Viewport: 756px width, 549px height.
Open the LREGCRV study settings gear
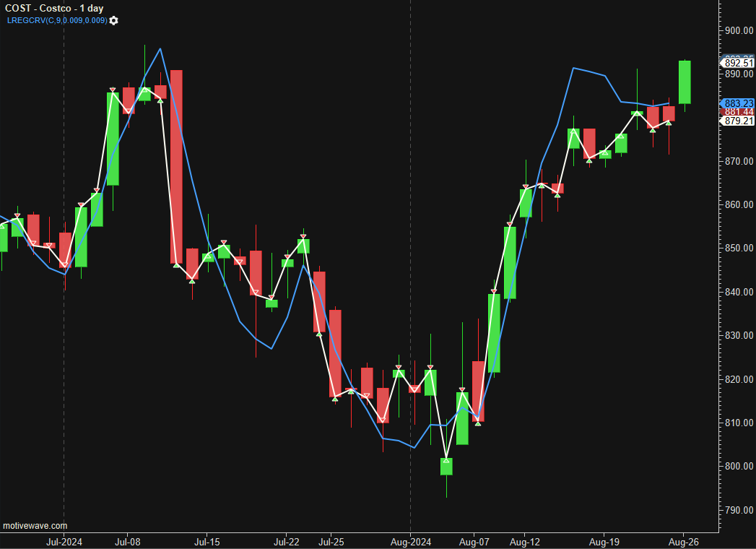113,20
